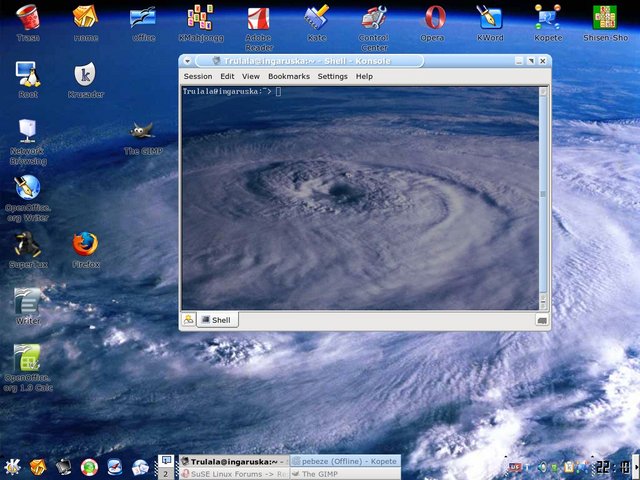Click the panel clock showing 22:10
Screen dimensions: 640x480
(613, 467)
